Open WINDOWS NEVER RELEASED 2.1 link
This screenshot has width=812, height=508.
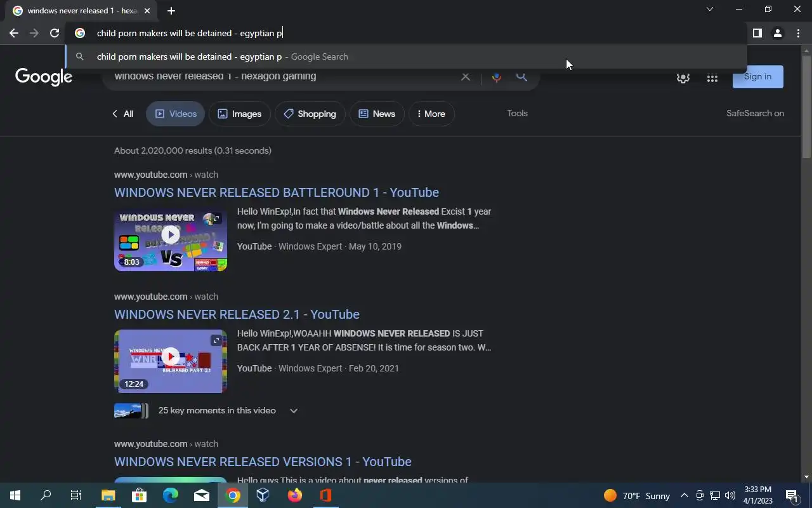237,314
